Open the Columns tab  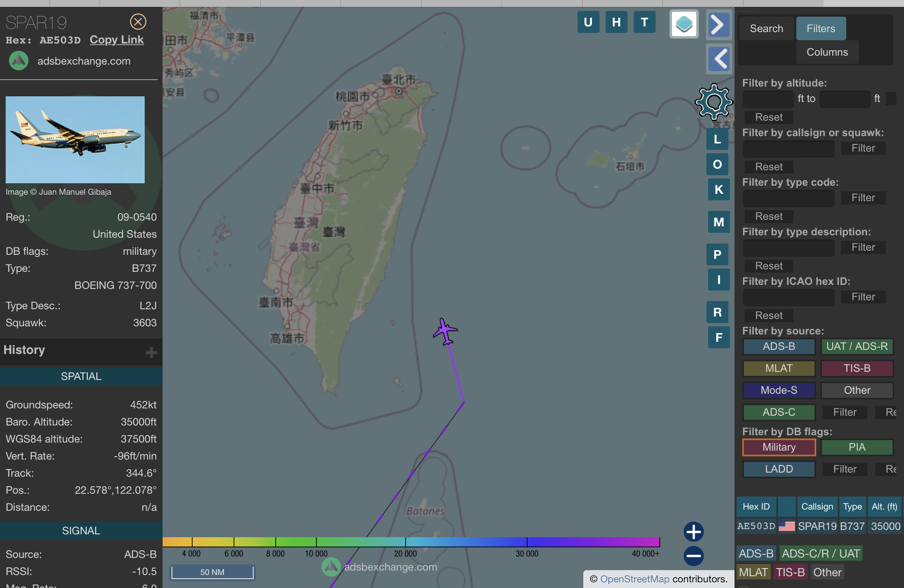click(x=827, y=52)
